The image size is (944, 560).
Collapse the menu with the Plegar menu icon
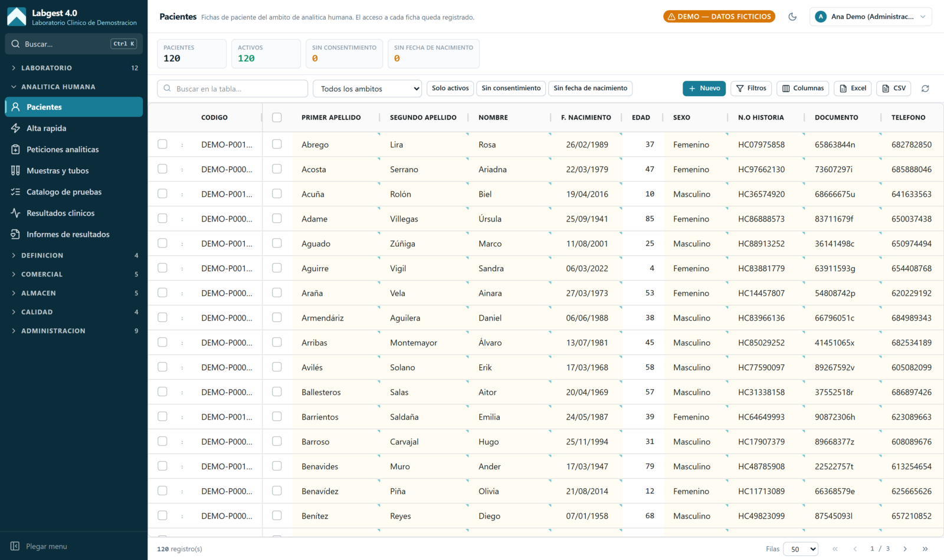(15, 546)
